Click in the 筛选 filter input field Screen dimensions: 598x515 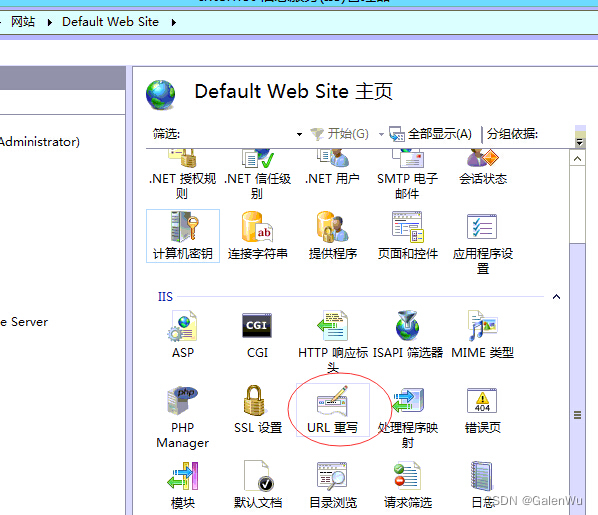pos(237,134)
